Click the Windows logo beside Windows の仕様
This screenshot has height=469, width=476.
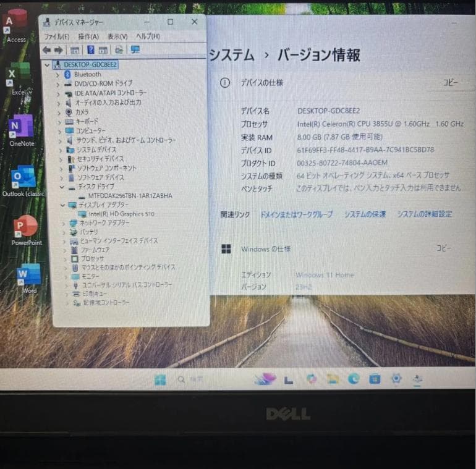pyautogui.click(x=226, y=249)
